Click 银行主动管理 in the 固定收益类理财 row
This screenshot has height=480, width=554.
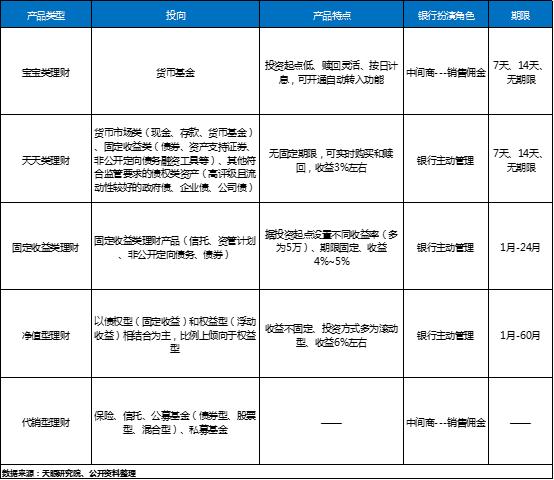(x=446, y=246)
